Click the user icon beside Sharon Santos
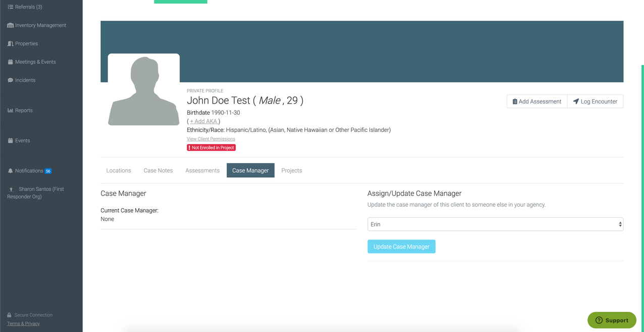The height and width of the screenshot is (332, 644). (11, 189)
